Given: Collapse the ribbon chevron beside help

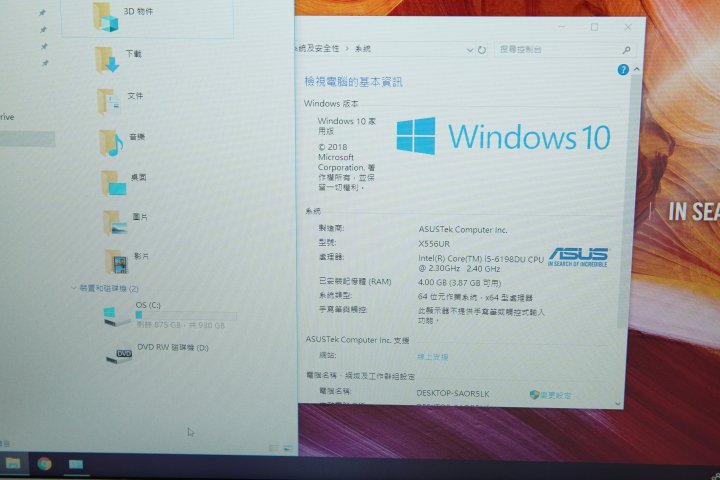Looking at the screenshot, I should pyautogui.click(x=636, y=69).
